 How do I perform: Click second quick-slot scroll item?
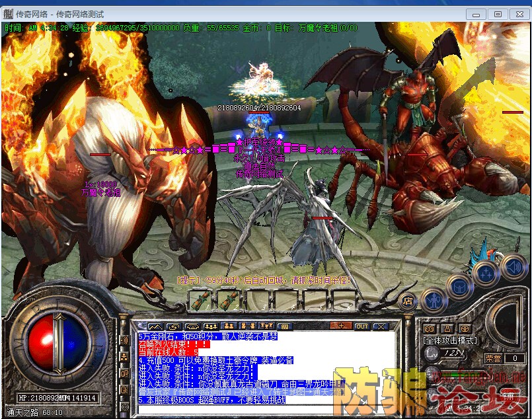pos(230,301)
